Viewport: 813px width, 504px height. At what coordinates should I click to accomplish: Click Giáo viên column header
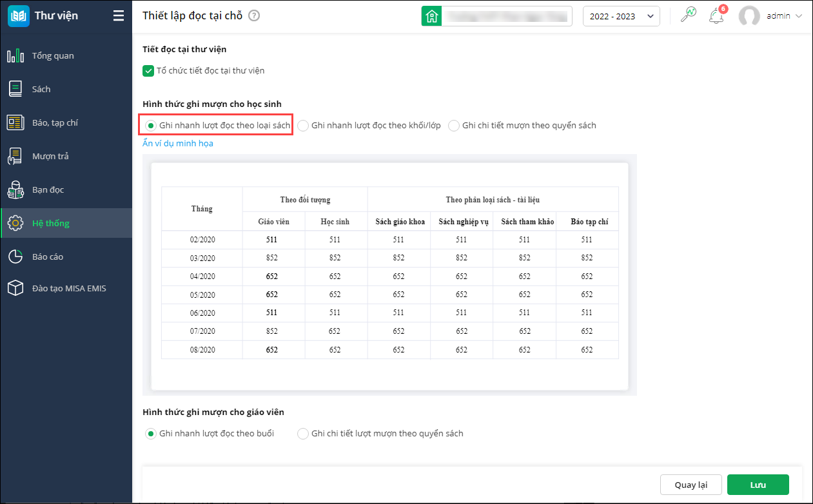[274, 222]
